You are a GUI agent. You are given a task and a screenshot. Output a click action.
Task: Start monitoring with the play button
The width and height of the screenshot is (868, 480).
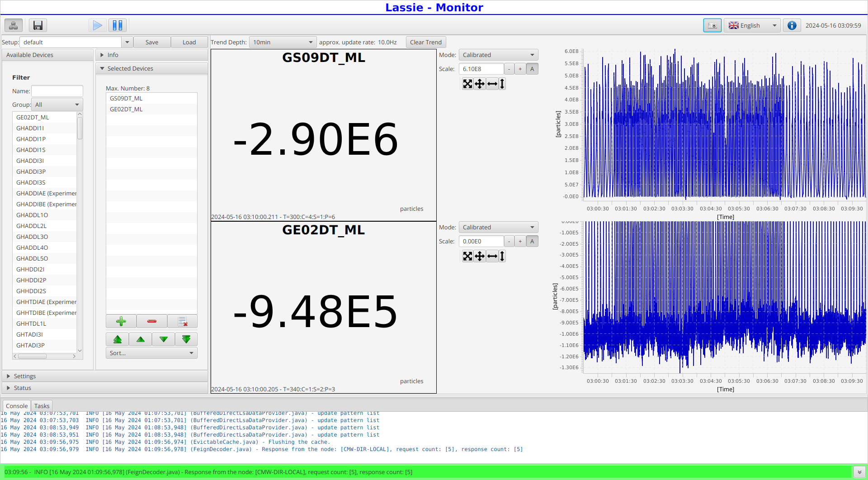[x=97, y=25]
